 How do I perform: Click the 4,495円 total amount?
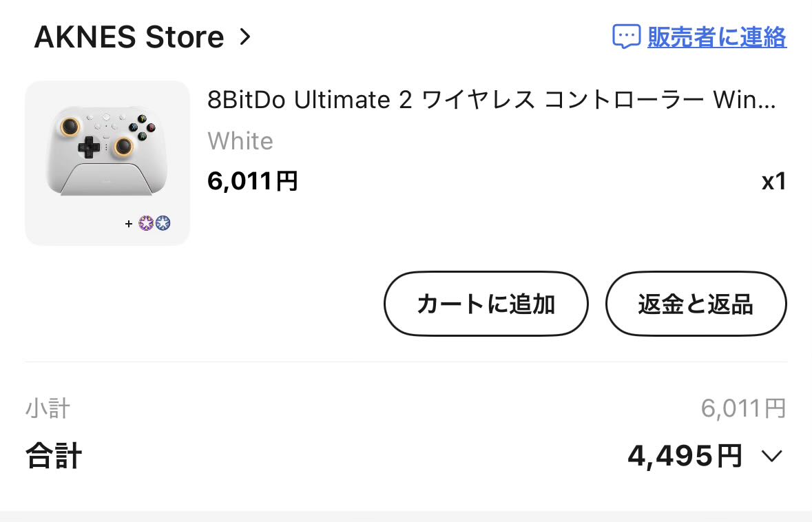pos(685,456)
